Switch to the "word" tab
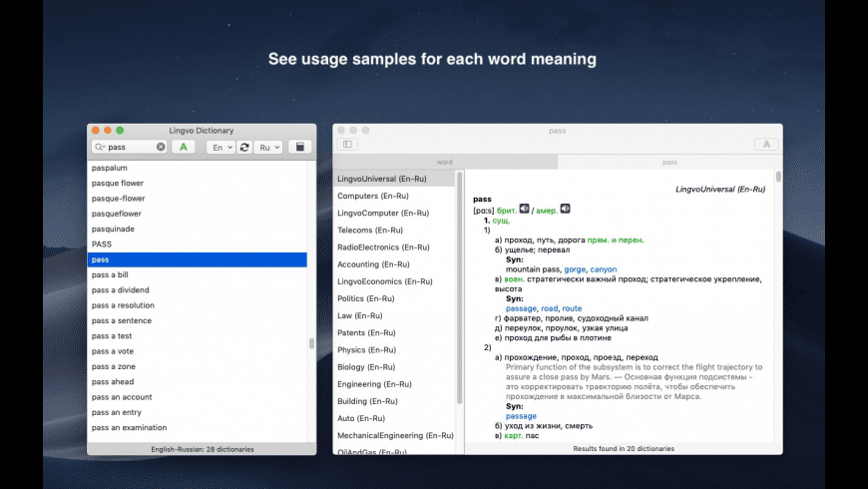The height and width of the screenshot is (489, 868). point(444,162)
